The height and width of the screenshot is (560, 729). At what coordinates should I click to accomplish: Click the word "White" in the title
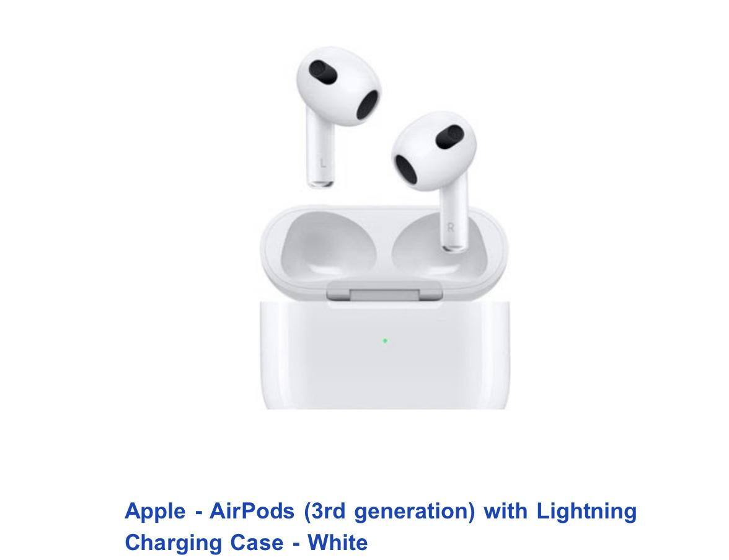click(337, 542)
